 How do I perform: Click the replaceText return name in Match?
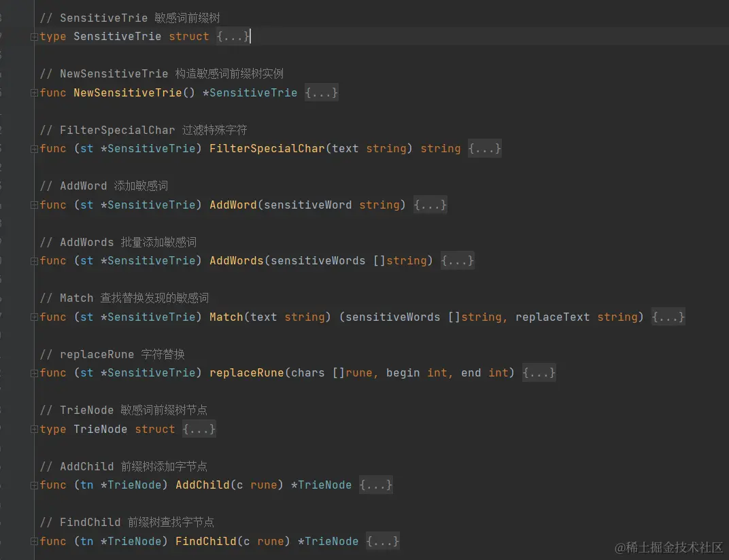click(x=552, y=317)
